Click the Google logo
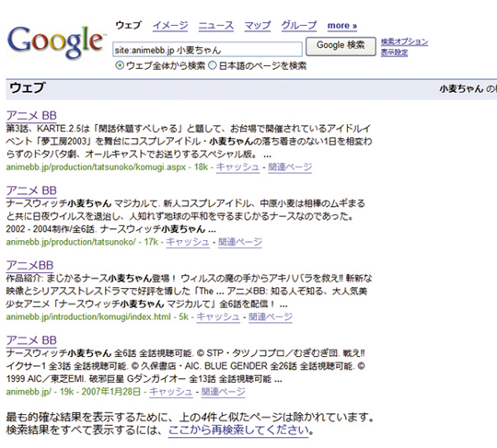The image size is (497, 448). [55, 41]
